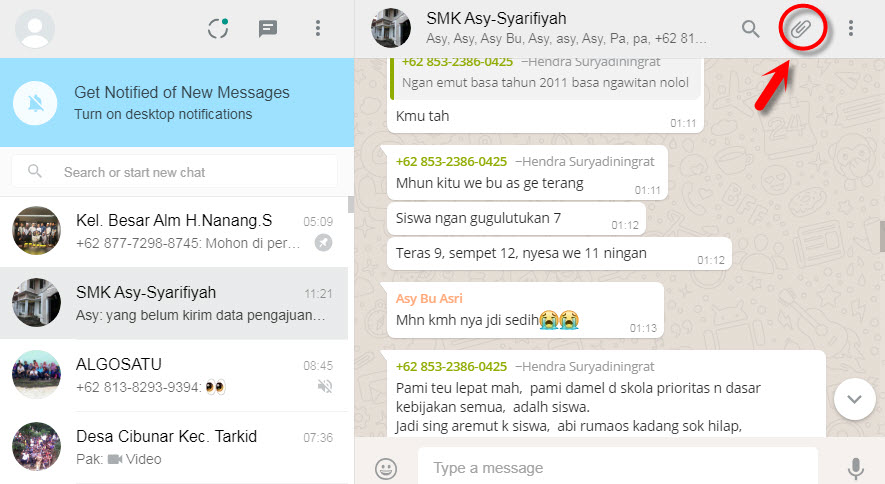Search within the SMK Asy-Syarifiyah conversation
Viewport: 885px width, 484px height.
(750, 28)
